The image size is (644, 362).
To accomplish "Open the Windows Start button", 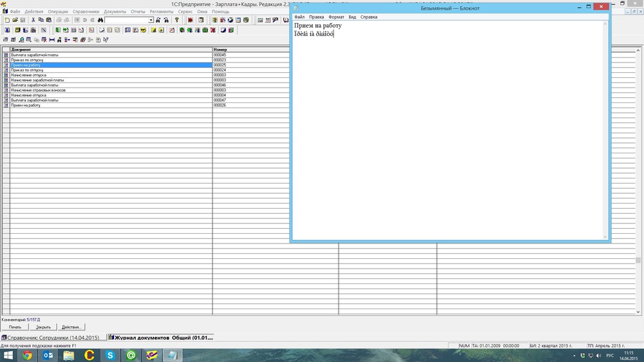I will 8,355.
